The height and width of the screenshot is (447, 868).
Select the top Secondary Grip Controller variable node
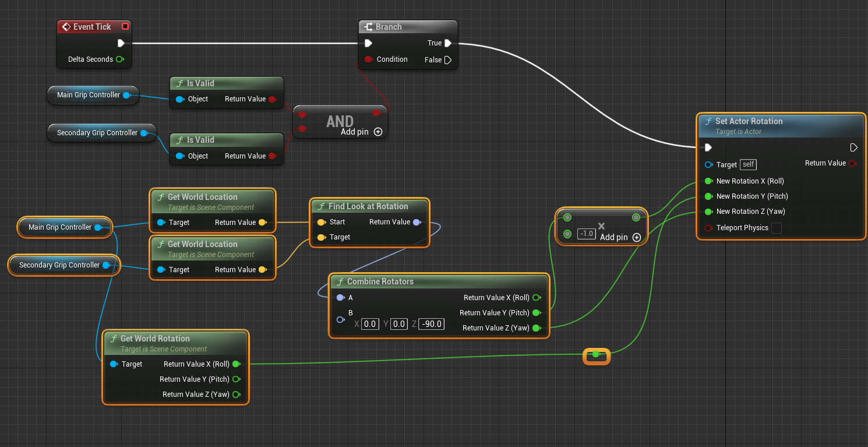(97, 133)
